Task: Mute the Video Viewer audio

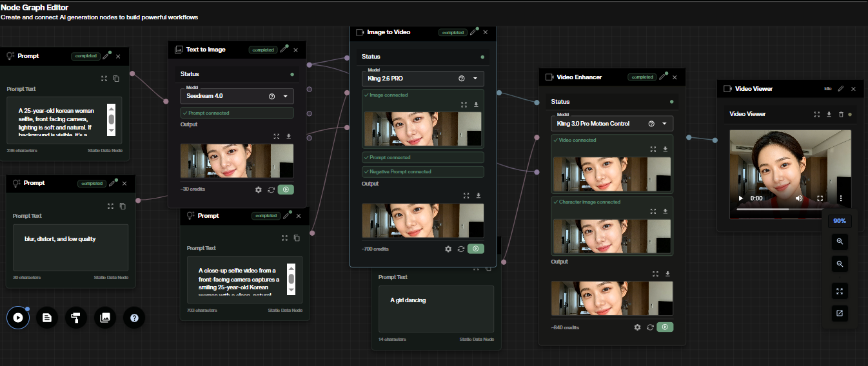Action: click(799, 198)
